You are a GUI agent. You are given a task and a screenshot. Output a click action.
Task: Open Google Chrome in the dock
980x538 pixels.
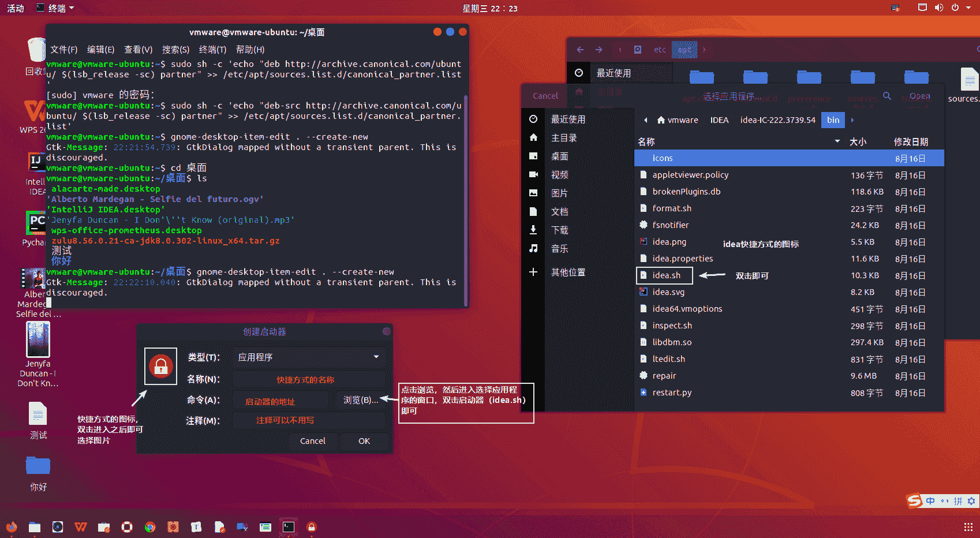pyautogui.click(x=150, y=526)
